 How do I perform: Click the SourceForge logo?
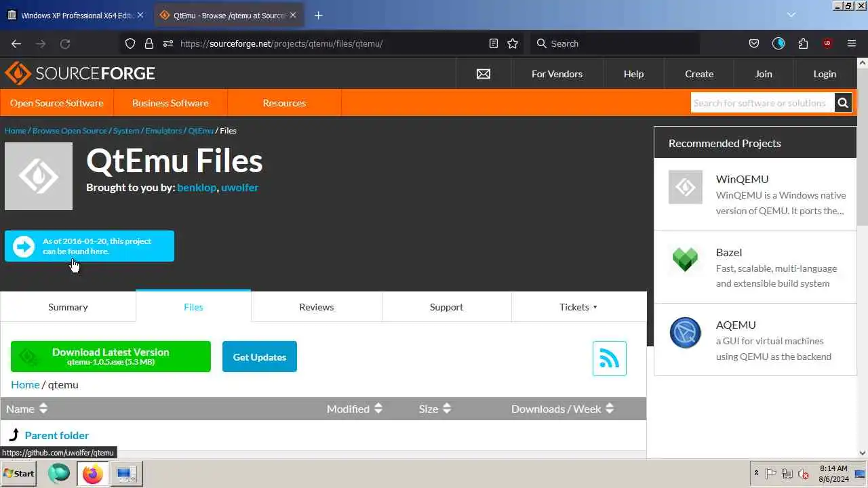coord(80,73)
